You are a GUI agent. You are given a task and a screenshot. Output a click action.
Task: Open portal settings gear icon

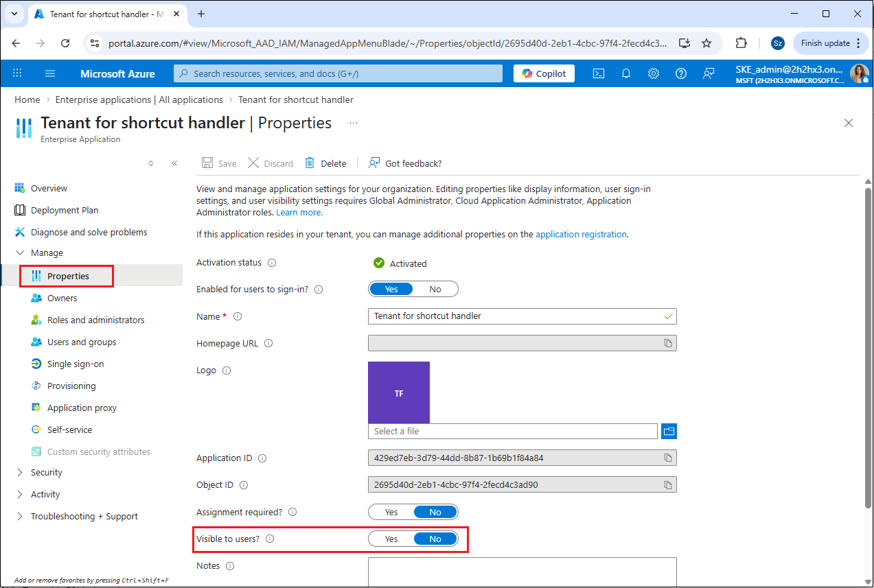point(654,73)
